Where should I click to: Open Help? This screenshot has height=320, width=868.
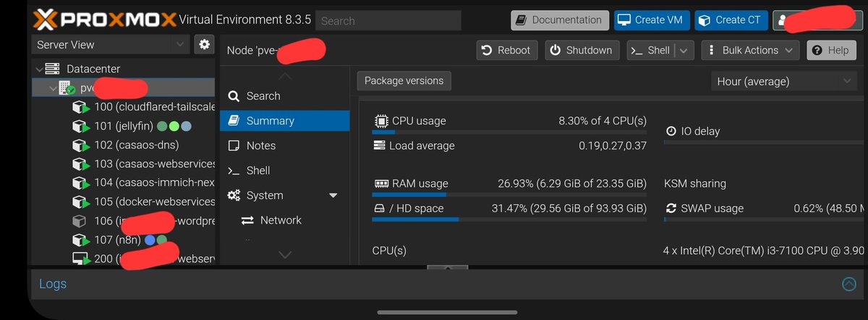(831, 50)
